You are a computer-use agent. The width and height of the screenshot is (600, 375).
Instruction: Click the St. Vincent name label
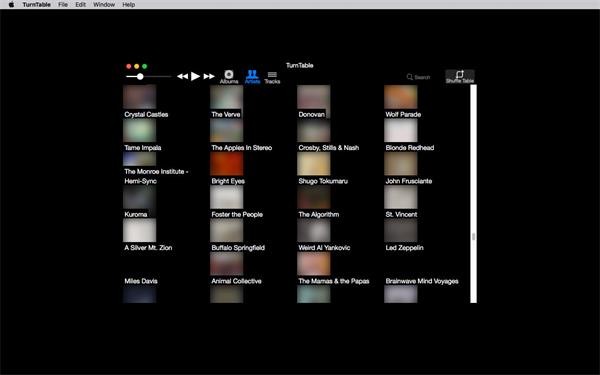401,214
